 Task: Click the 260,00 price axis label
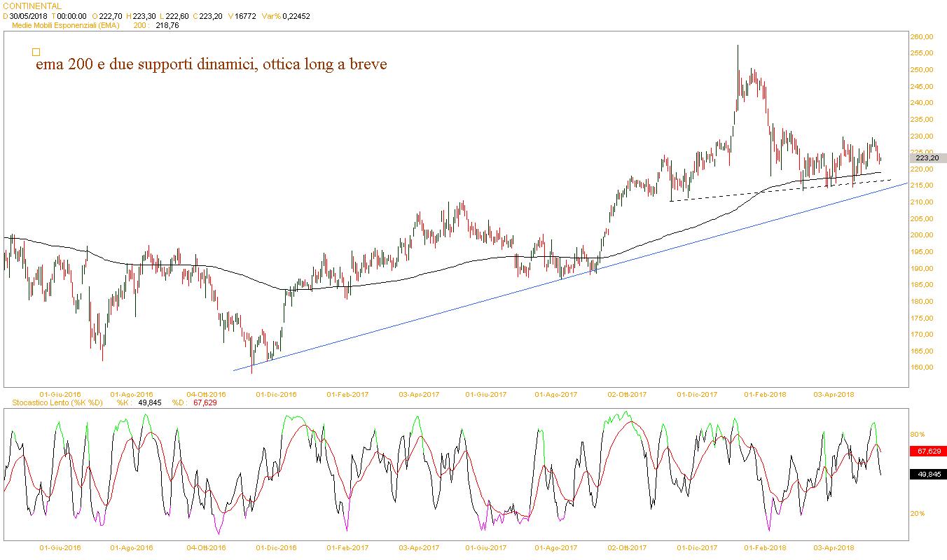point(920,36)
